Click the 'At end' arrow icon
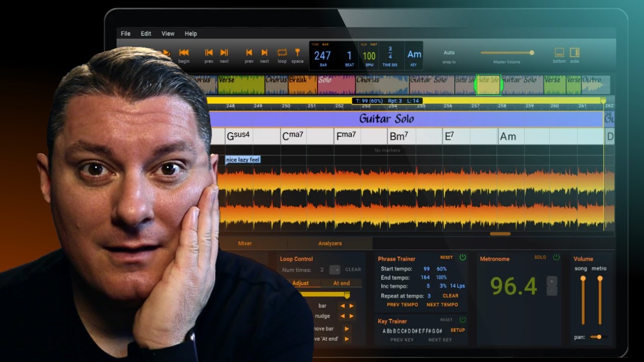Image resolution: width=644 pixels, height=362 pixels. pyautogui.click(x=347, y=339)
